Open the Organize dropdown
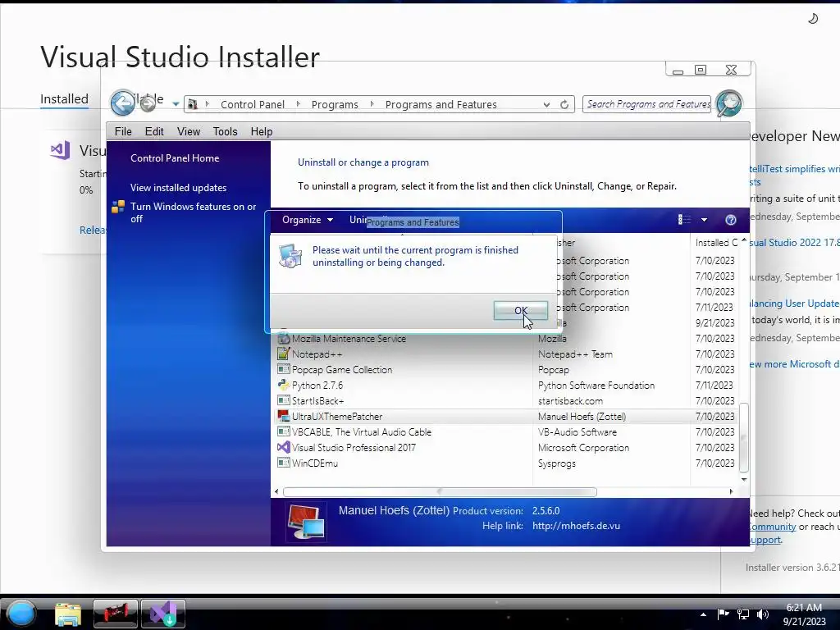840x630 pixels. 308,220
